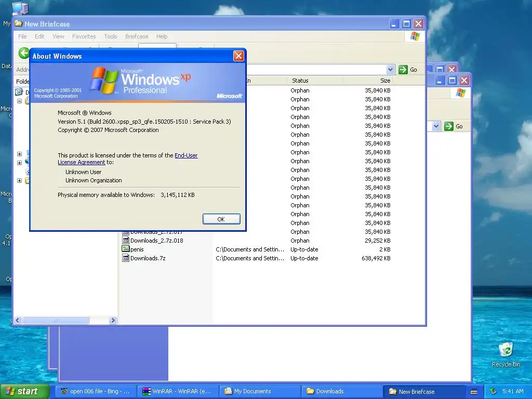
Task: Click the 3,145,112 KB memory value
Action: [x=178, y=195]
